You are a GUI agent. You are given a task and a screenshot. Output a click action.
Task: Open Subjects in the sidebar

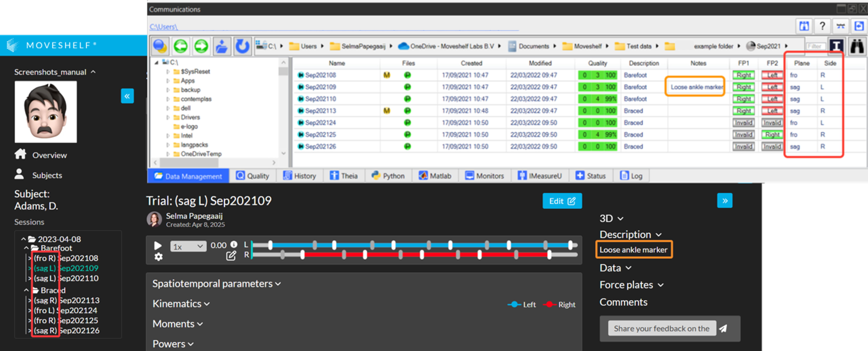[x=47, y=175]
